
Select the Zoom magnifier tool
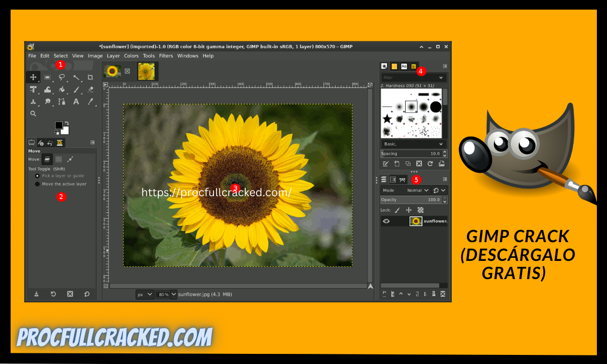tap(33, 114)
